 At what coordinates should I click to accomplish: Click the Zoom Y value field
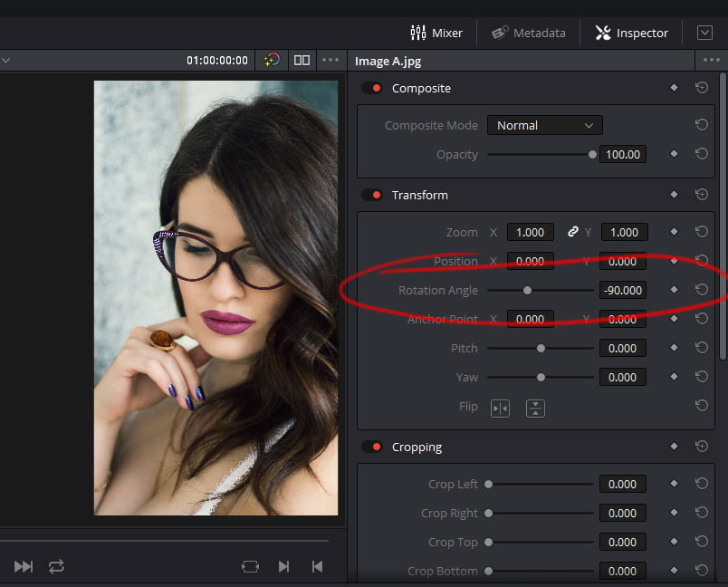[x=624, y=232]
